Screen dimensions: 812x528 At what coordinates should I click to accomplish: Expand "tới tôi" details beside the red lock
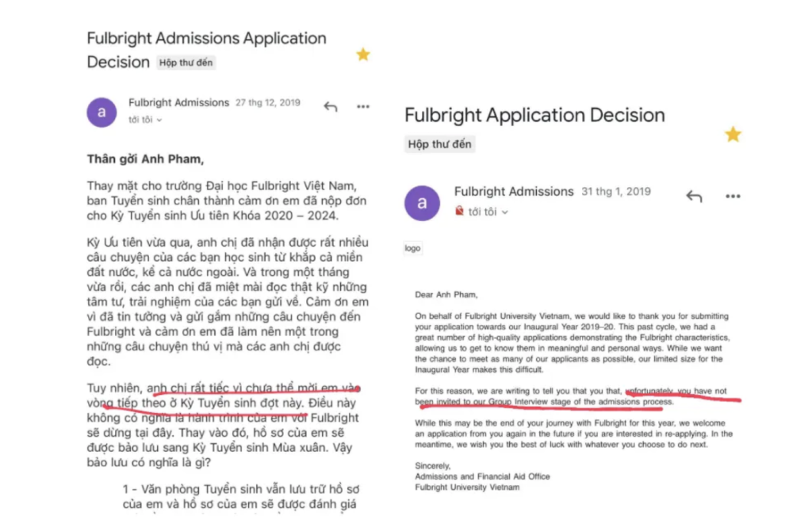[488, 212]
